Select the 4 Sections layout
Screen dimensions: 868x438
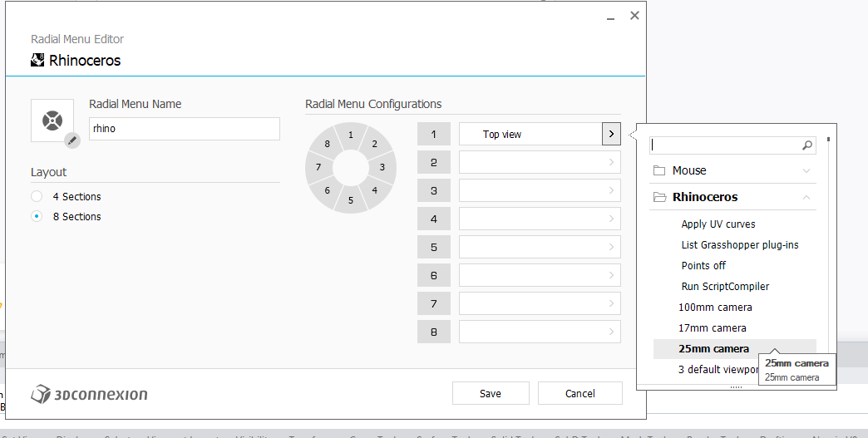click(x=37, y=196)
